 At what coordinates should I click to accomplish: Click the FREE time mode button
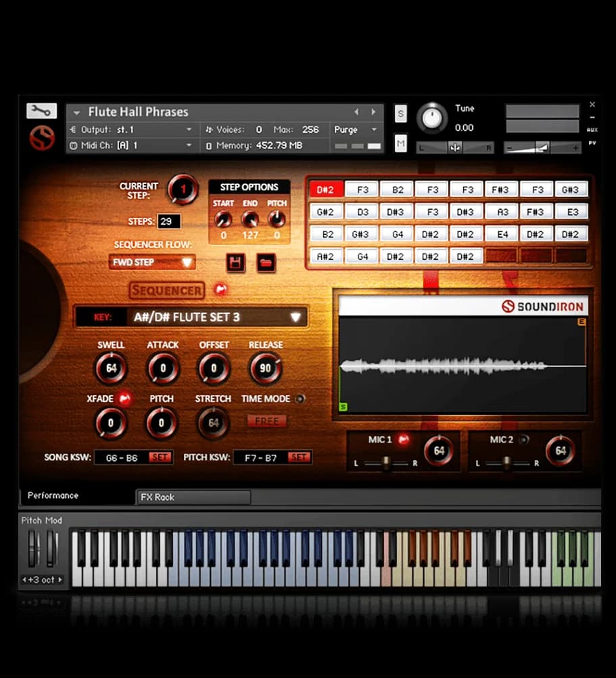(267, 421)
